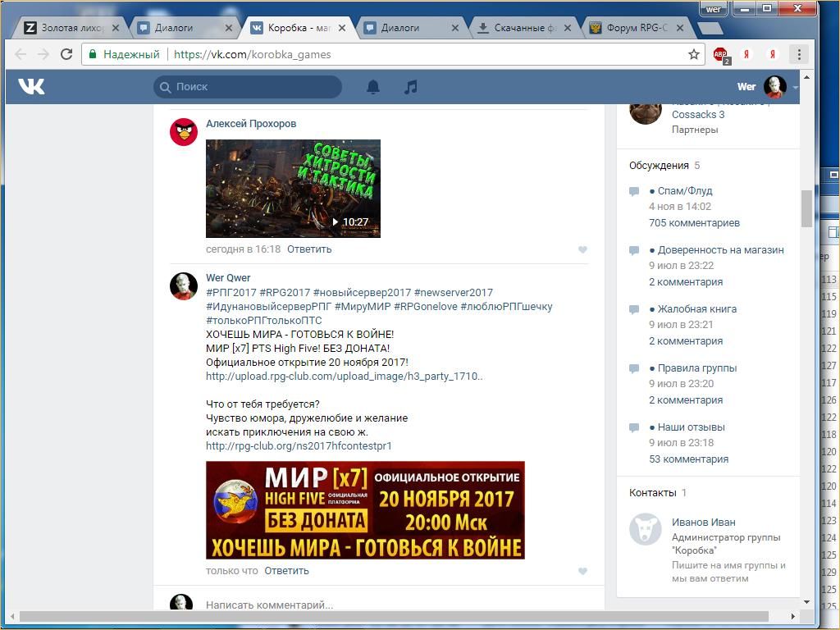Open the Иванов Иван contact name
Viewport: 840px width, 630px height.
point(703,523)
